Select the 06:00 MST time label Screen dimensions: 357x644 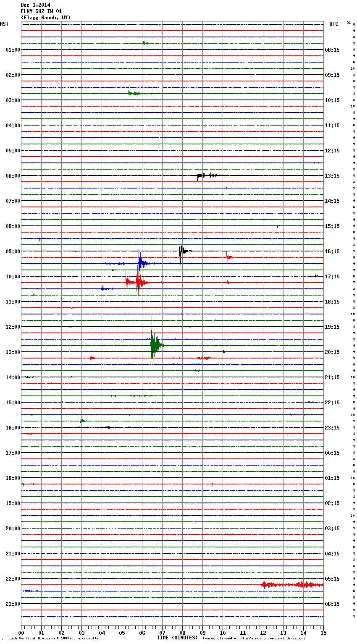pos(13,176)
